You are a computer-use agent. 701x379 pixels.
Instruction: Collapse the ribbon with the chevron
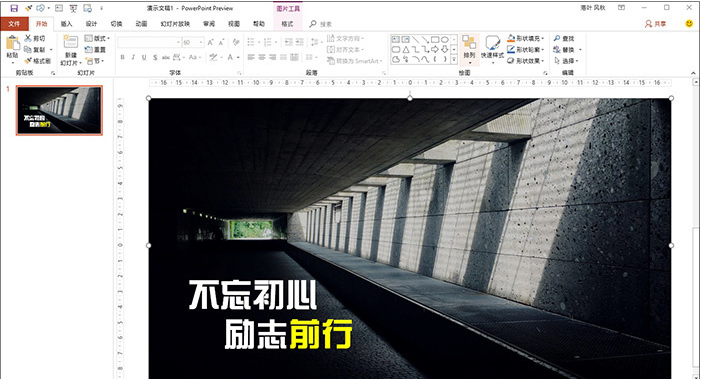tap(693, 73)
